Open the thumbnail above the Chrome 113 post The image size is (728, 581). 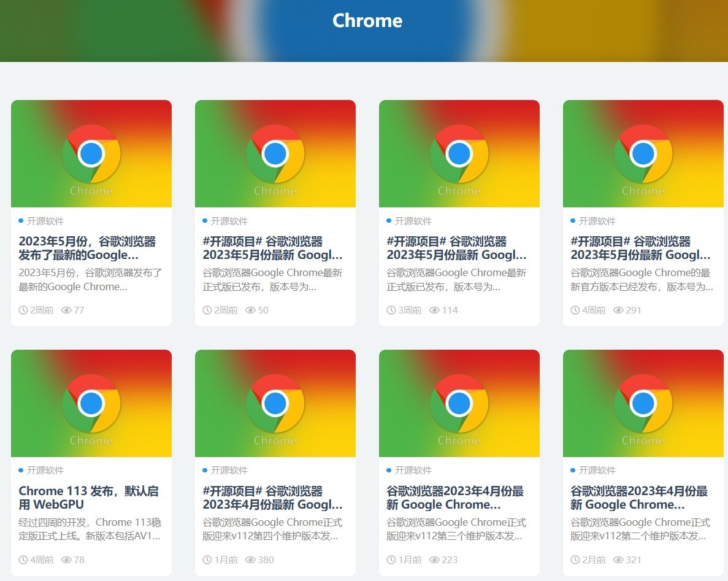(91, 403)
